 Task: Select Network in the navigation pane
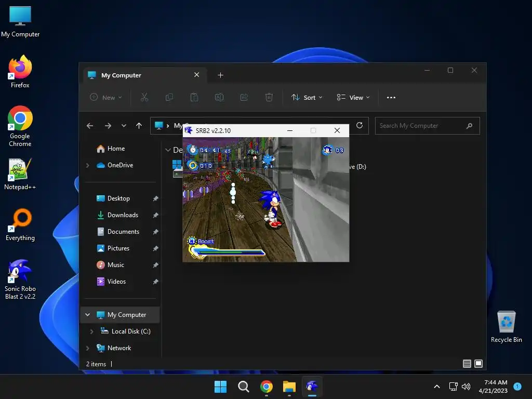click(x=120, y=348)
